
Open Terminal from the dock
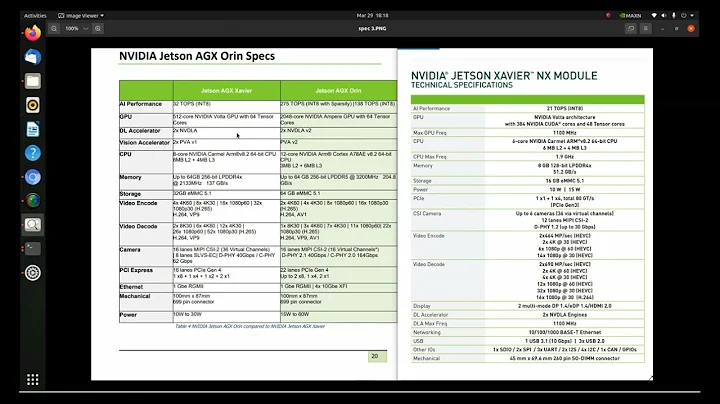pos(33,249)
